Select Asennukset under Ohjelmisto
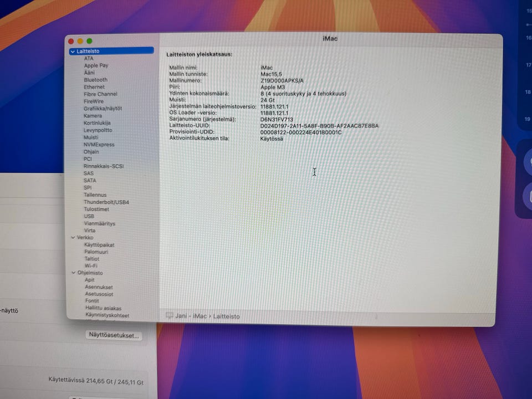 99,287
